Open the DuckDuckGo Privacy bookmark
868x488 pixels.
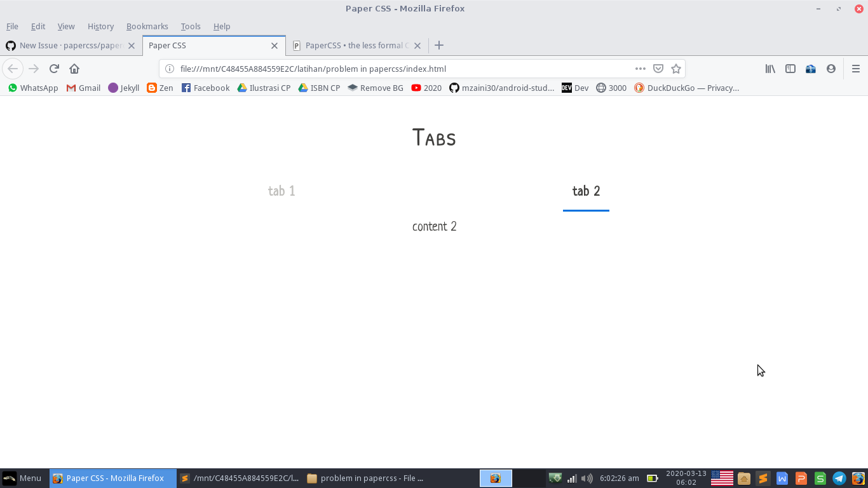686,88
